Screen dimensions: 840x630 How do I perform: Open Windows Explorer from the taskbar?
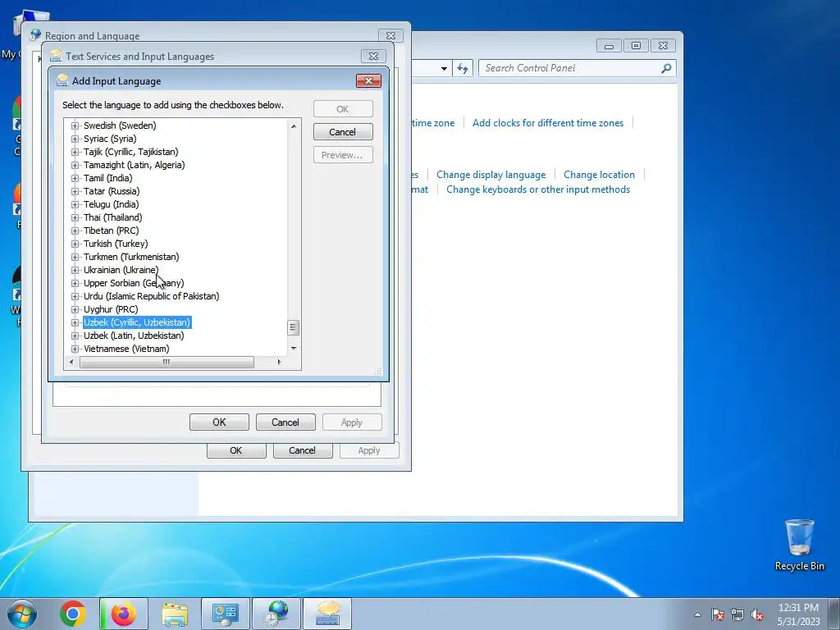pos(175,614)
